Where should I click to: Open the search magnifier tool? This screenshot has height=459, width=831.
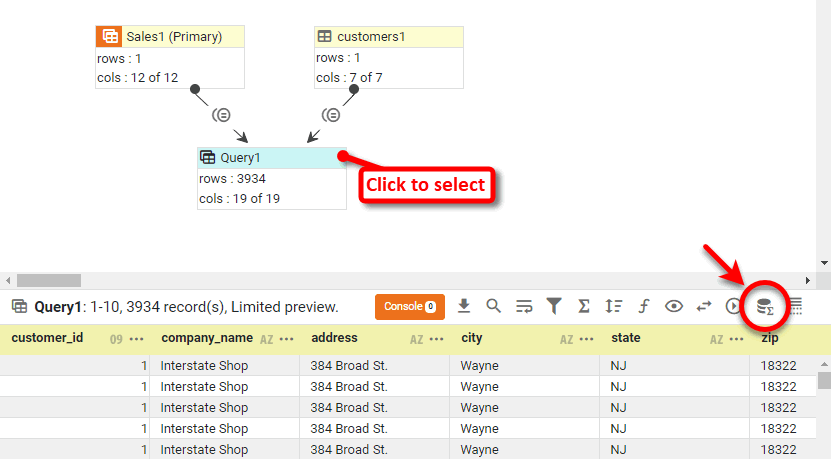[494, 306]
